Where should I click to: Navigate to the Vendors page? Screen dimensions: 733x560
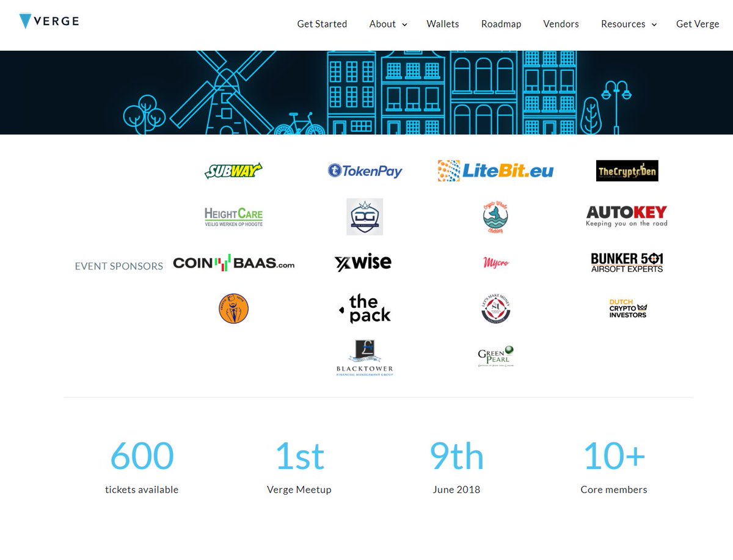tap(561, 24)
